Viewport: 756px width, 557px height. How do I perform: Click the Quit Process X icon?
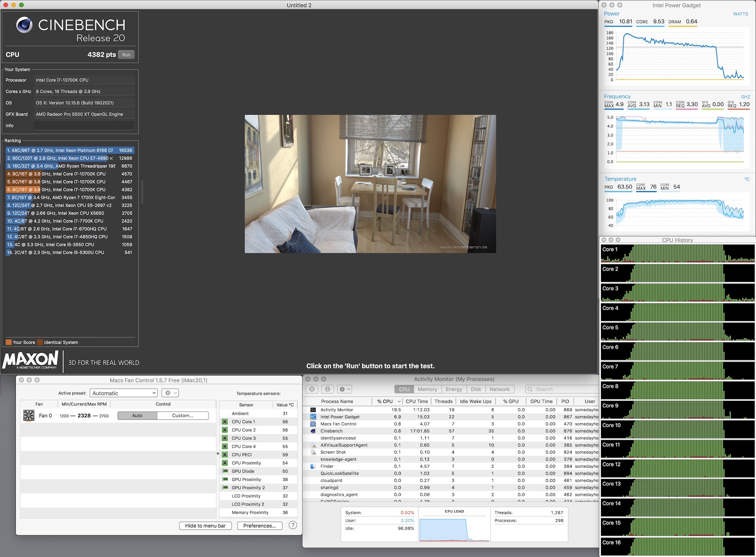312,389
